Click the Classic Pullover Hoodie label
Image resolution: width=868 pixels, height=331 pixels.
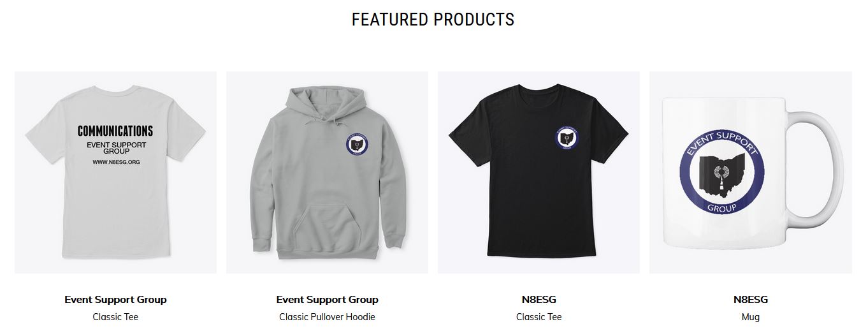327,317
